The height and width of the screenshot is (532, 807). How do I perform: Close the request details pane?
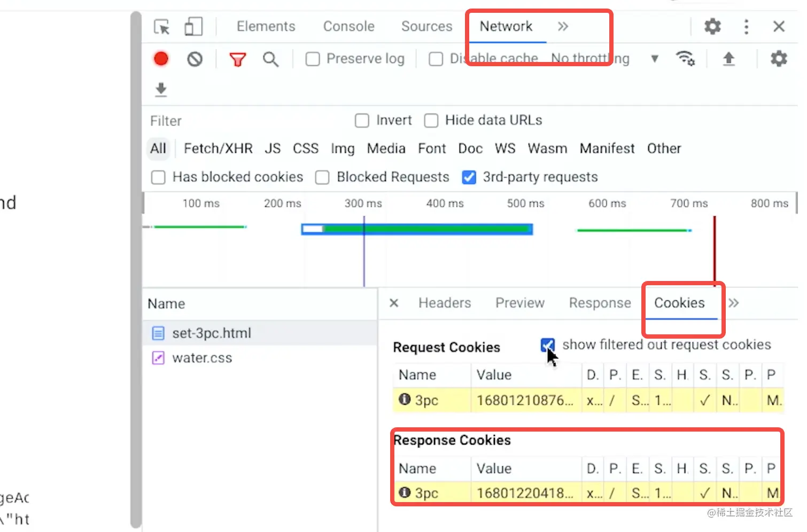(394, 303)
